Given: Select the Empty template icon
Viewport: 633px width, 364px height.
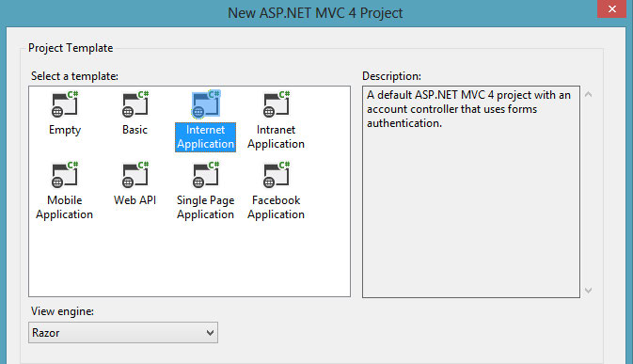Looking at the screenshot, I should tap(65, 103).
